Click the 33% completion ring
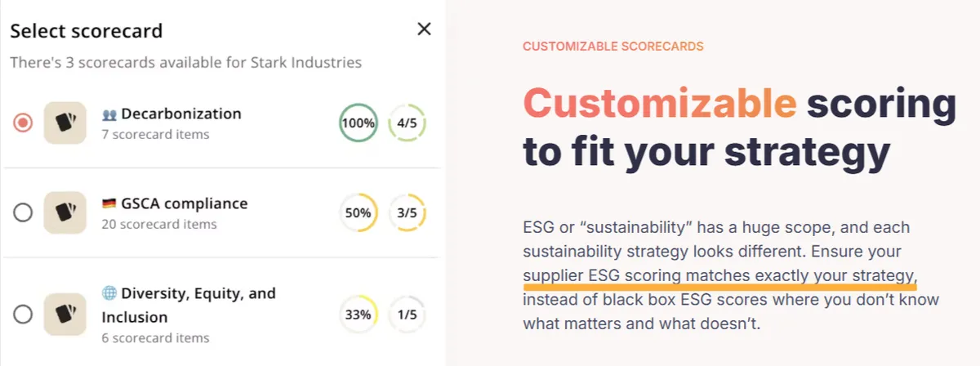 click(x=359, y=314)
